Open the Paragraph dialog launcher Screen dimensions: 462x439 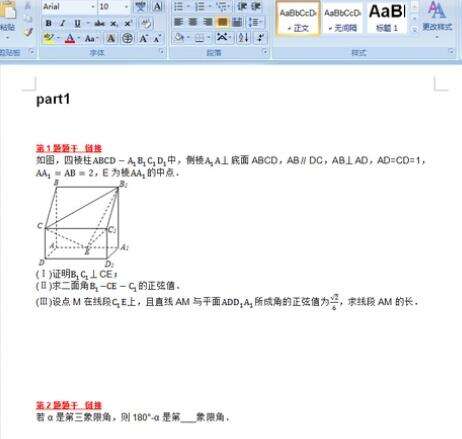coord(265,52)
